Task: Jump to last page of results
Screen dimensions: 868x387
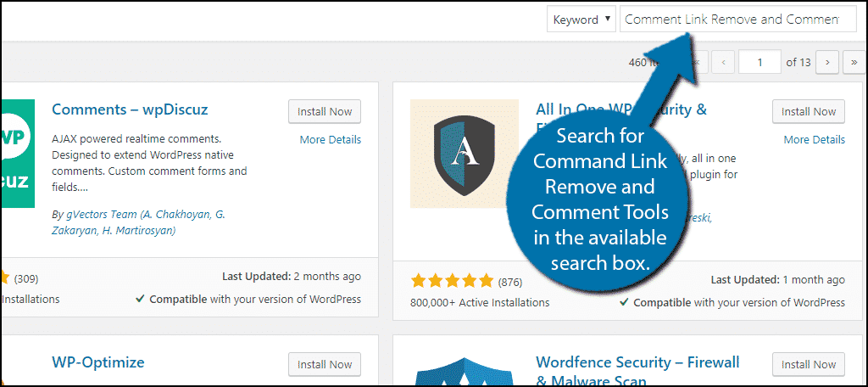Action: pos(854,62)
